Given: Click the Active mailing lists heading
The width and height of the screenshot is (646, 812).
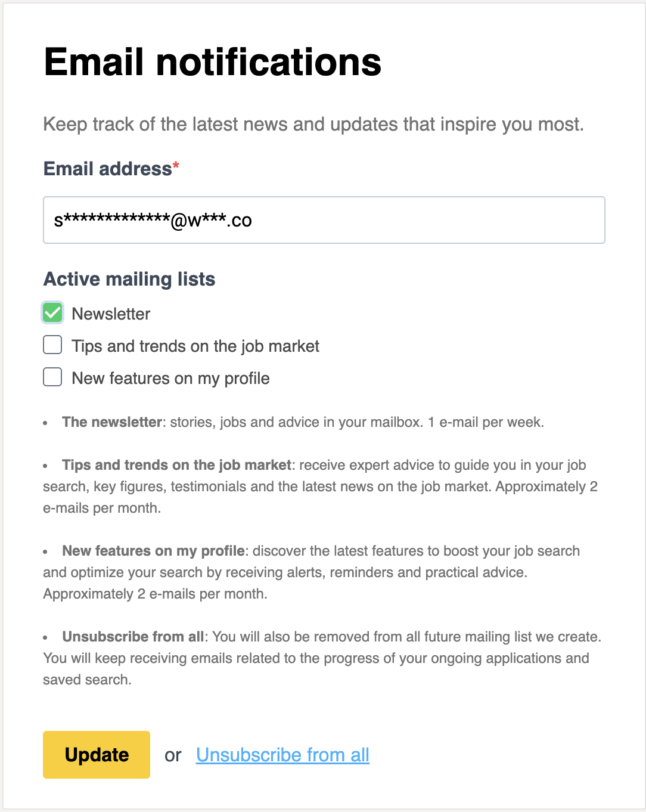Looking at the screenshot, I should click(129, 279).
